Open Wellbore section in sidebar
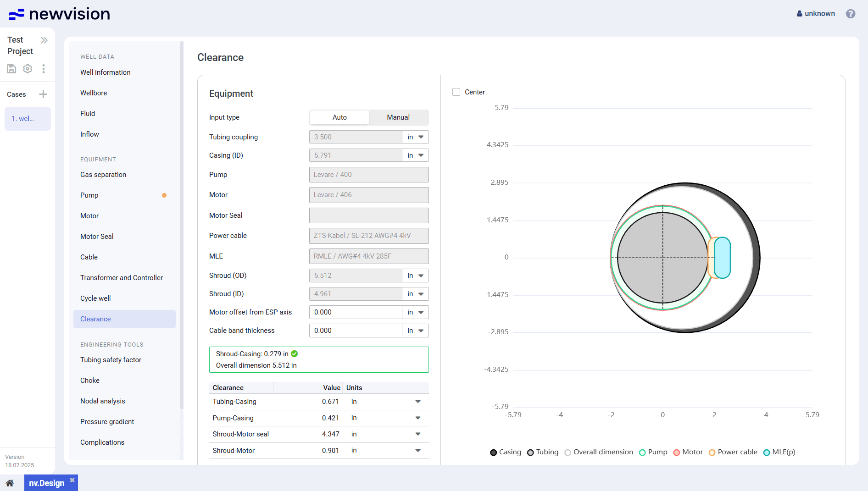This screenshot has width=868, height=491. (94, 93)
